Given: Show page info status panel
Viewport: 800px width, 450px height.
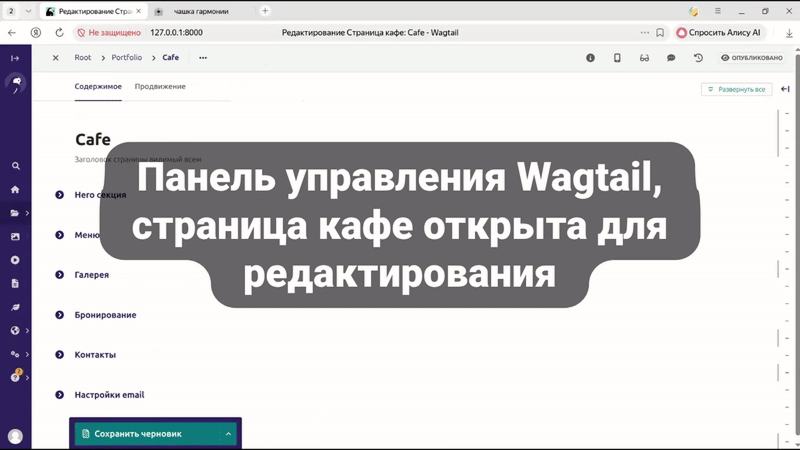Looking at the screenshot, I should [x=590, y=58].
